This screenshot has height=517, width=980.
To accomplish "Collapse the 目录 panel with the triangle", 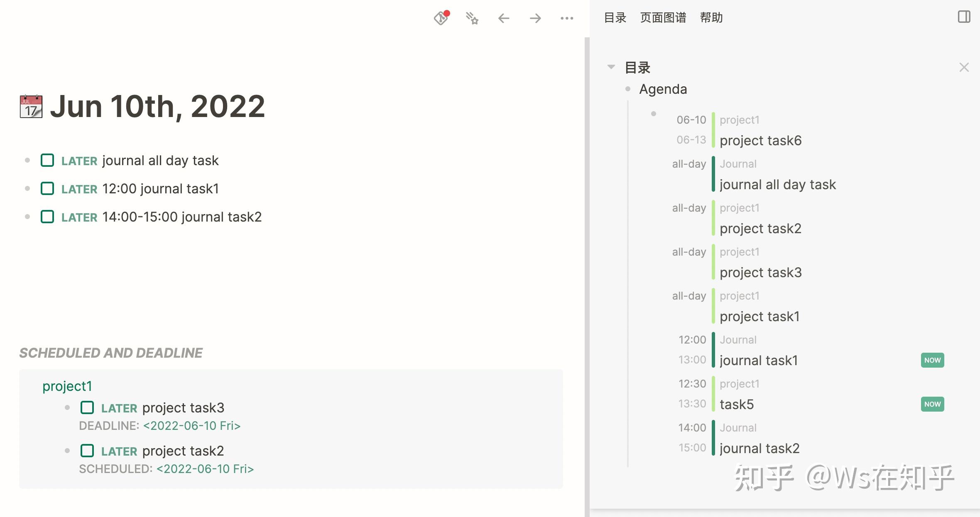I will tap(611, 67).
